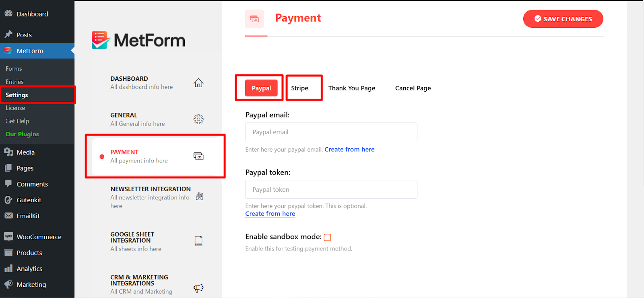Open NEWSLETTER INTEGRATION section
This screenshot has height=298, width=644.
click(157, 197)
